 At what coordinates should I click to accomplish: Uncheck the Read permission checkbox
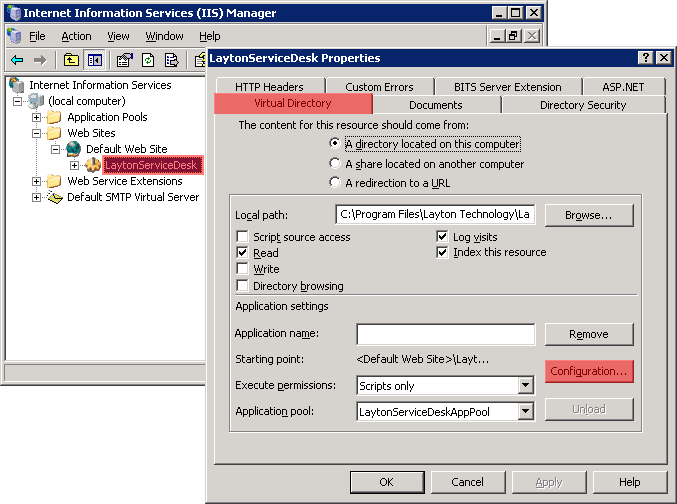point(243,253)
